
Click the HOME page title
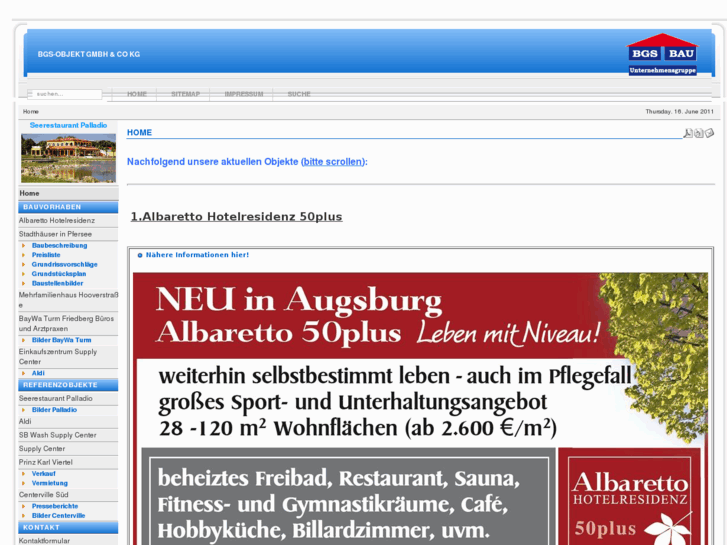pyautogui.click(x=140, y=133)
